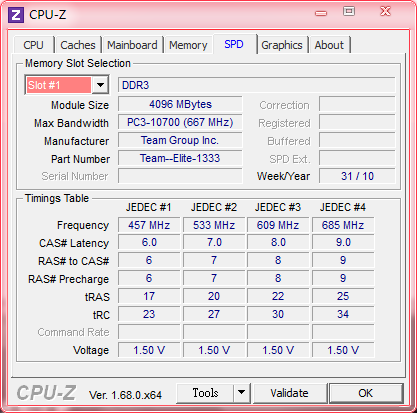Image resolution: width=417 pixels, height=413 pixels.
Task: Open the Graphics tab
Action: (x=282, y=45)
